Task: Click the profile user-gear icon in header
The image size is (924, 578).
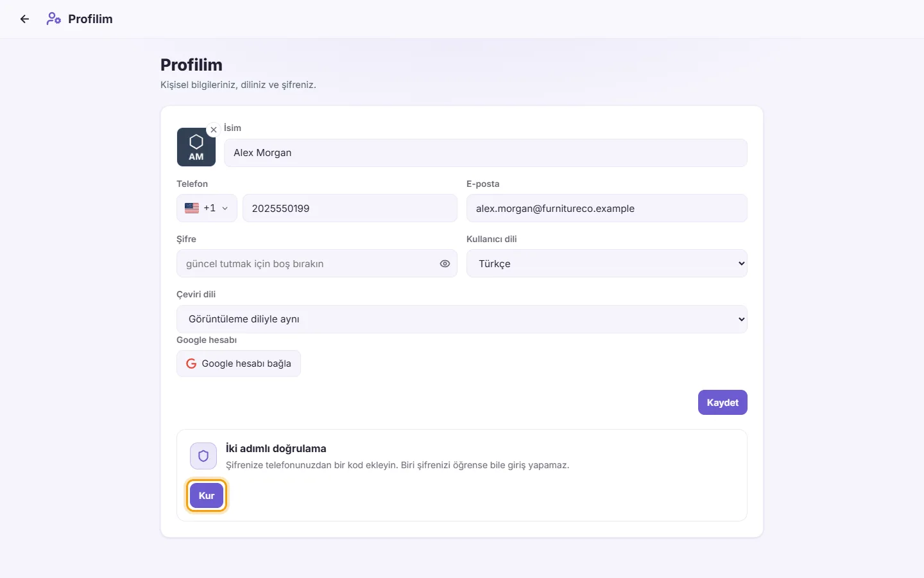Action: (x=54, y=19)
